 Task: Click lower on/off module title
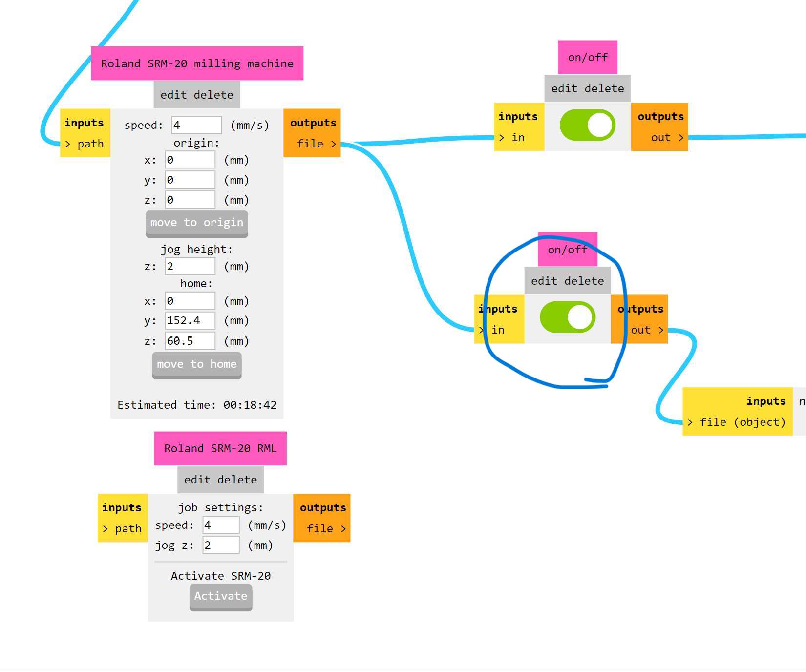(x=568, y=250)
